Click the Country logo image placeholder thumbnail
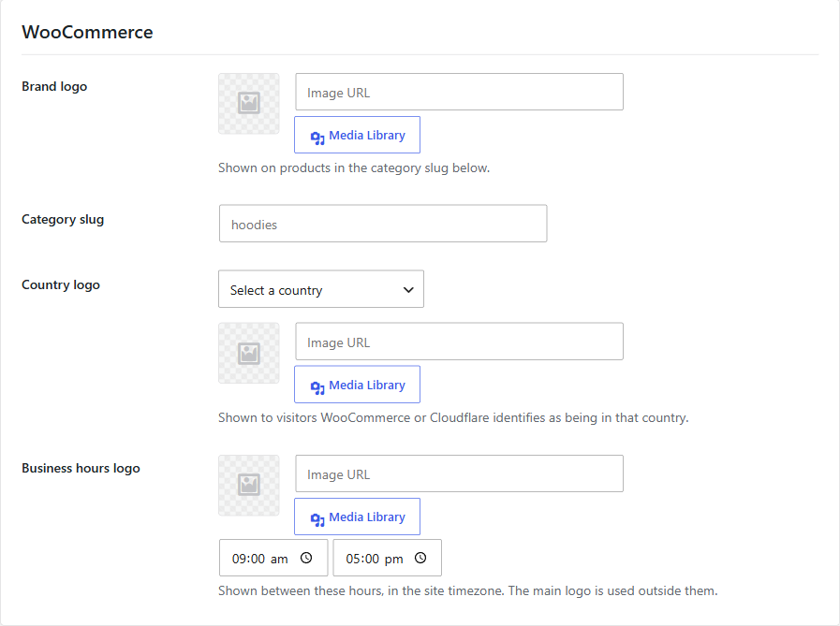Screen dimensions: 840x626 coord(248,353)
